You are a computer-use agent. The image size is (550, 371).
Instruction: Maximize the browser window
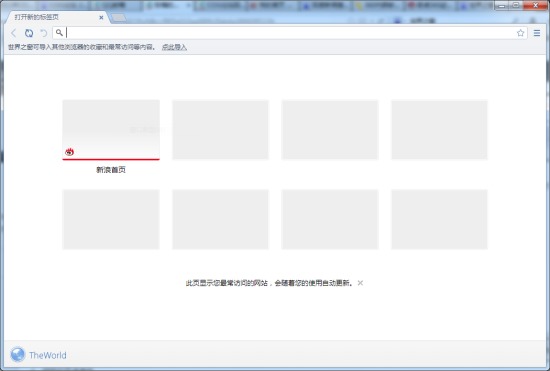tap(516, 5)
